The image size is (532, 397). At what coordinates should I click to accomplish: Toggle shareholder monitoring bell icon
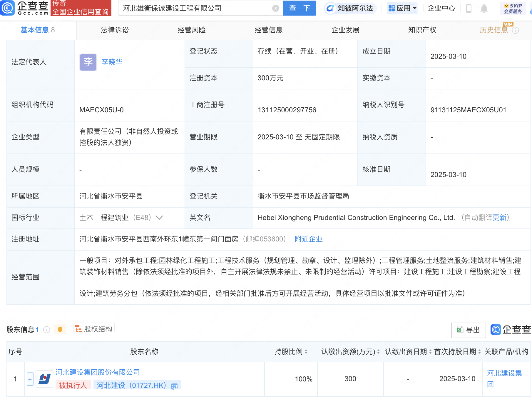pyautogui.click(x=60, y=329)
